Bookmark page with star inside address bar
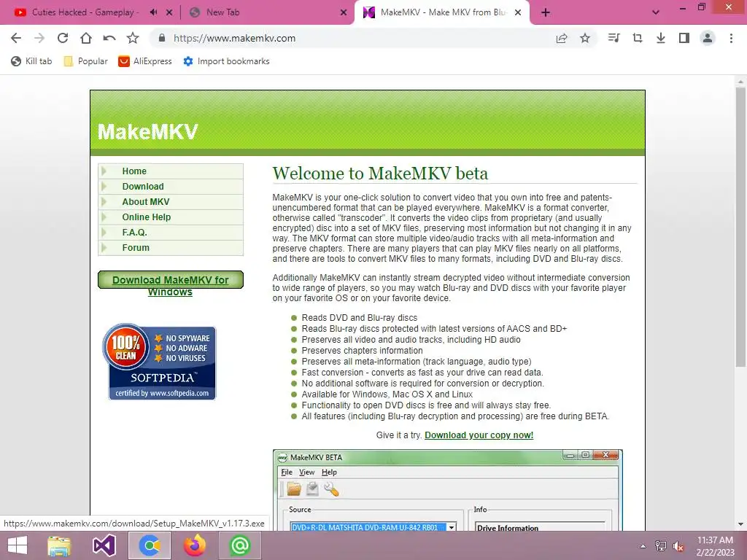This screenshot has width=747, height=560. pyautogui.click(x=585, y=38)
